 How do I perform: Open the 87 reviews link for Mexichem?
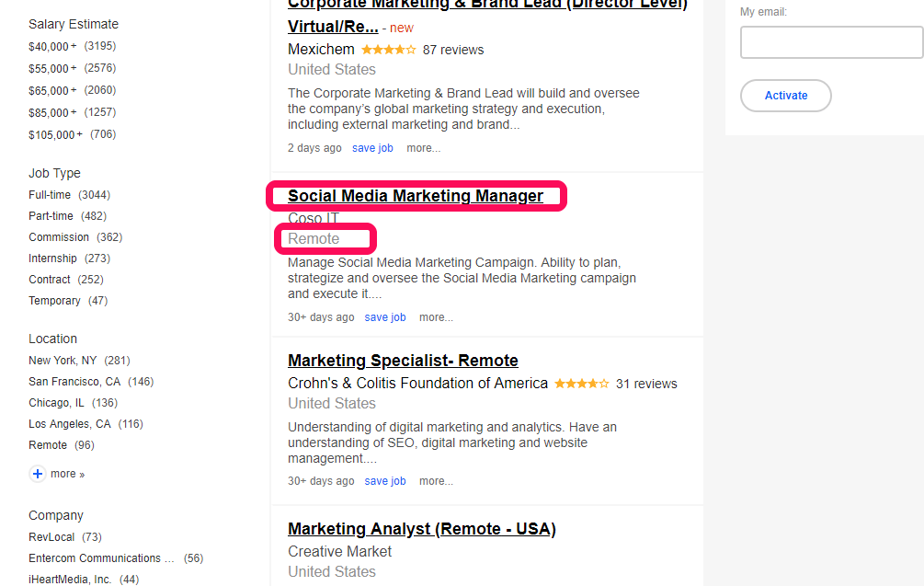point(453,50)
